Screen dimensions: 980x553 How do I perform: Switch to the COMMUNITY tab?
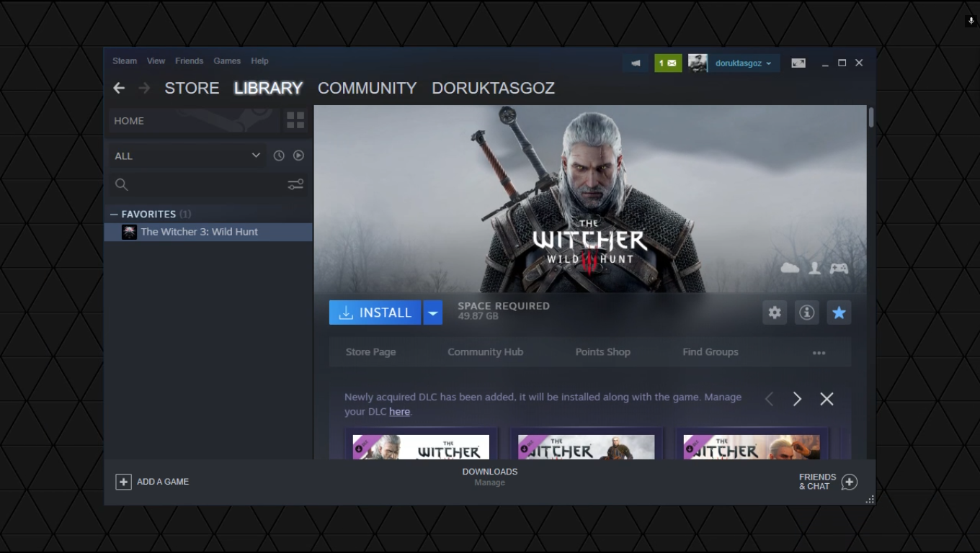point(367,88)
